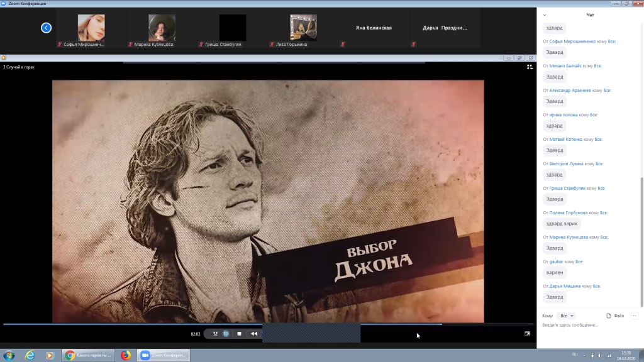Select Дарья Праздни... participant tile

(x=445, y=28)
